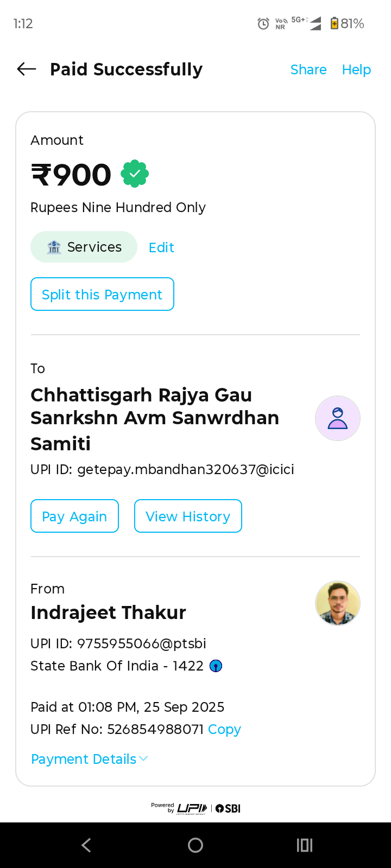Screen dimensions: 391x868
Task: Tap the chevron next to Payment Details
Action: click(x=144, y=758)
